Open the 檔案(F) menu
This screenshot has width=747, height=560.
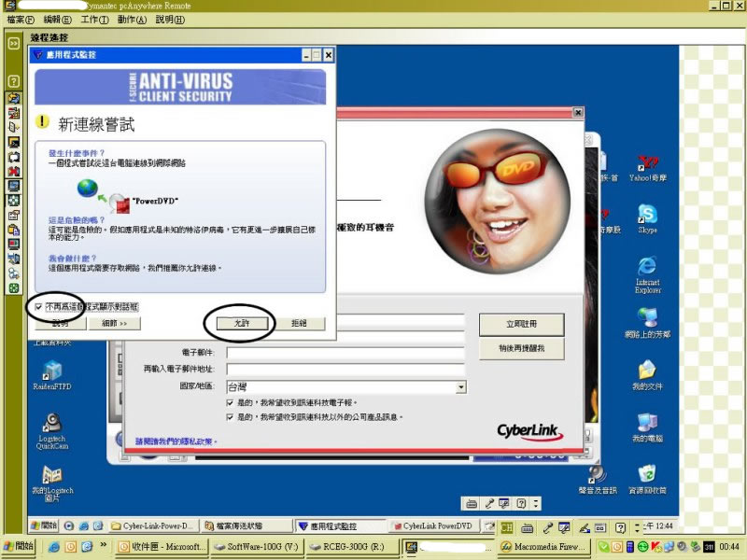pos(21,20)
